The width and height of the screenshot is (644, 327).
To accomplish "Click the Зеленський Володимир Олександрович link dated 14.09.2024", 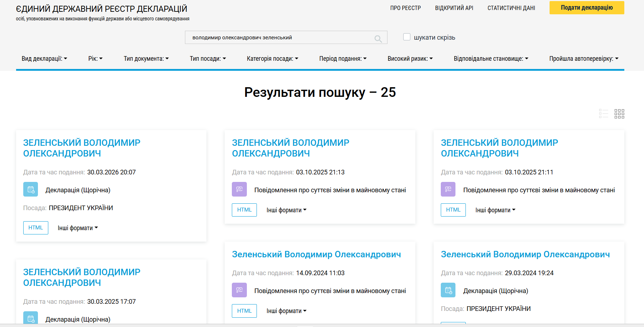I will pos(316,254).
